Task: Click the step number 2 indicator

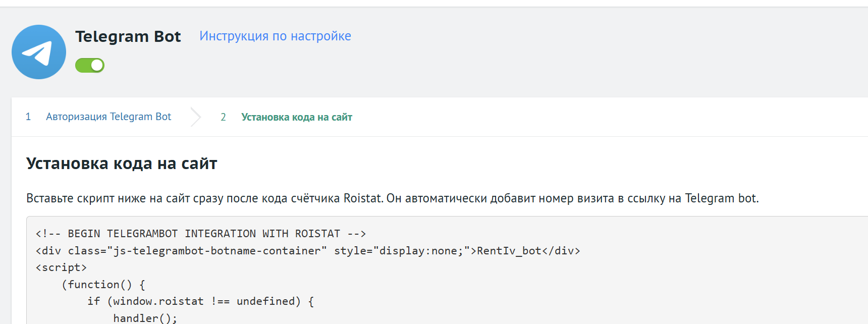Action: (x=223, y=117)
